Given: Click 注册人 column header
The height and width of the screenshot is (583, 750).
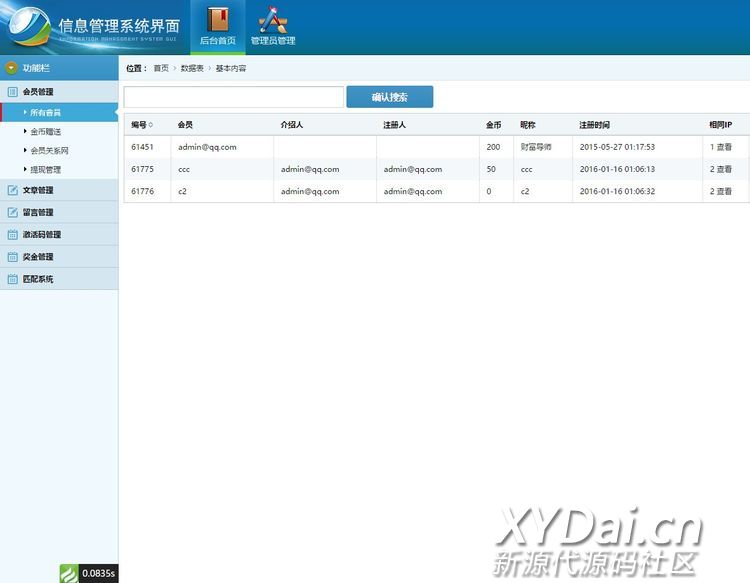Looking at the screenshot, I should click(x=395, y=125).
